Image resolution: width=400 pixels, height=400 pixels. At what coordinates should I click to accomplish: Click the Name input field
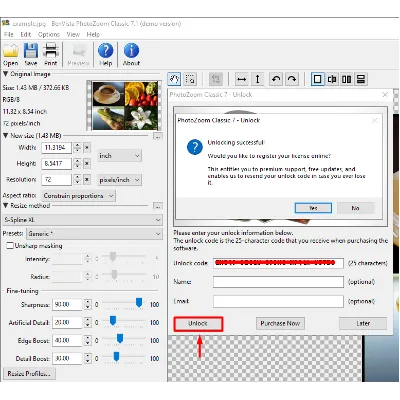click(x=278, y=282)
